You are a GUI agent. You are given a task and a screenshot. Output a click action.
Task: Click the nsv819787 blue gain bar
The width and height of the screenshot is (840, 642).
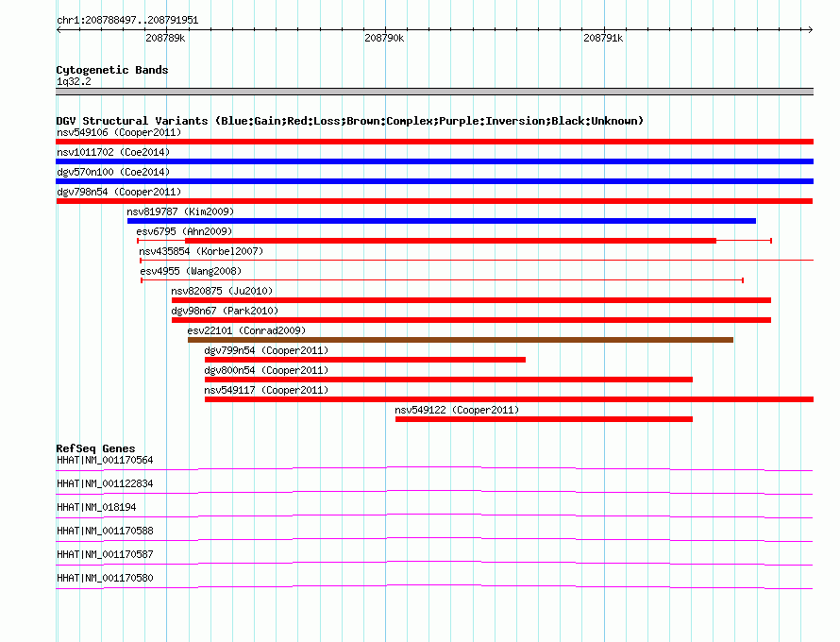(x=442, y=221)
